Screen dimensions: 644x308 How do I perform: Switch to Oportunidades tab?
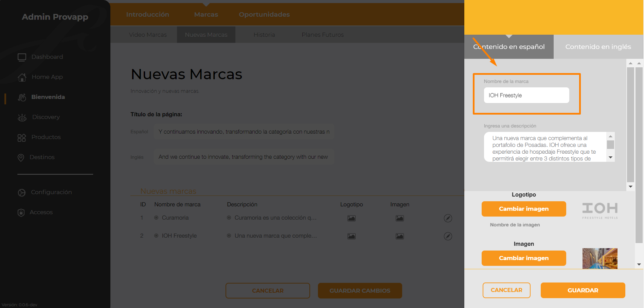[264, 15]
